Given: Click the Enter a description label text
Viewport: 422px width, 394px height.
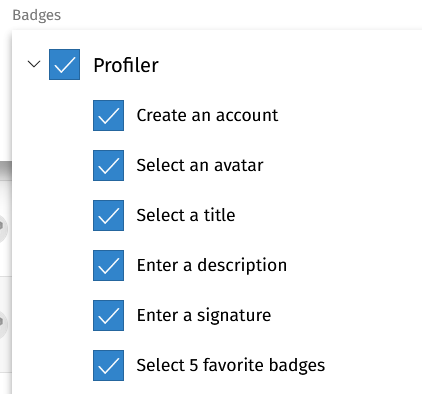Looking at the screenshot, I should click(212, 266).
